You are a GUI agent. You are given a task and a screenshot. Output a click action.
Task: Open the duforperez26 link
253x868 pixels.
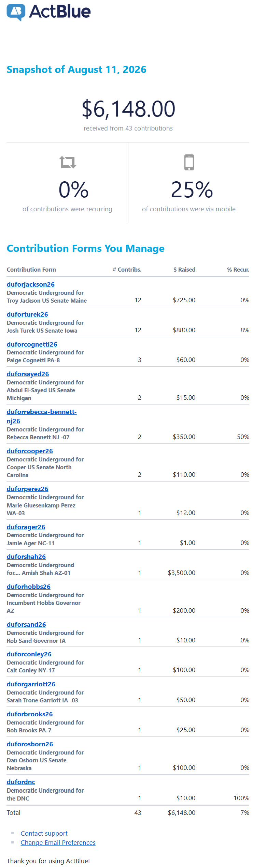(28, 489)
